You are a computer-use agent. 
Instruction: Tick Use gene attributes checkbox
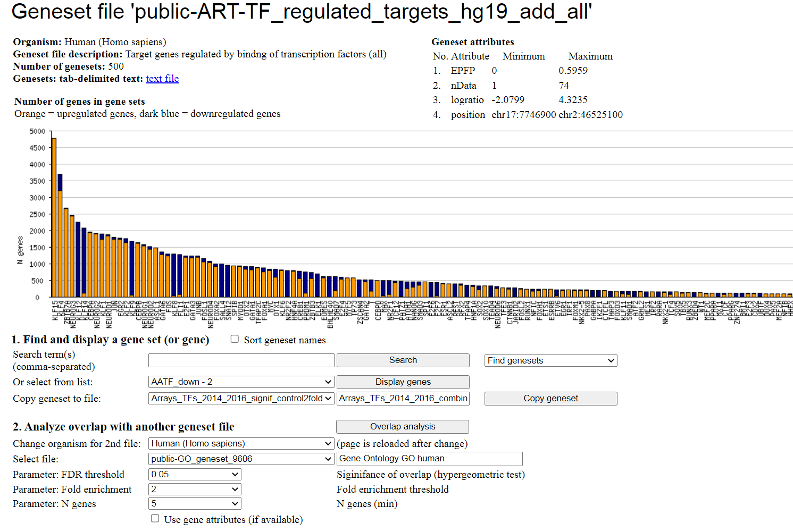[155, 518]
